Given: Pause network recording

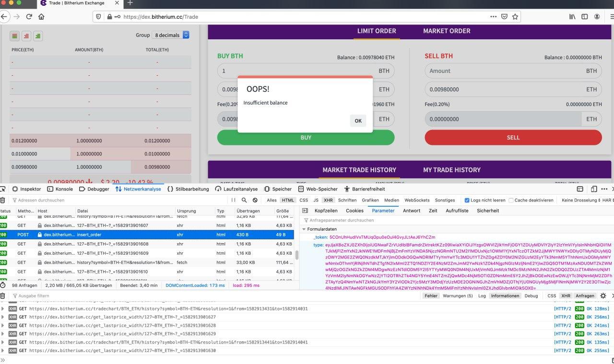Looking at the screenshot, I should coord(234,200).
